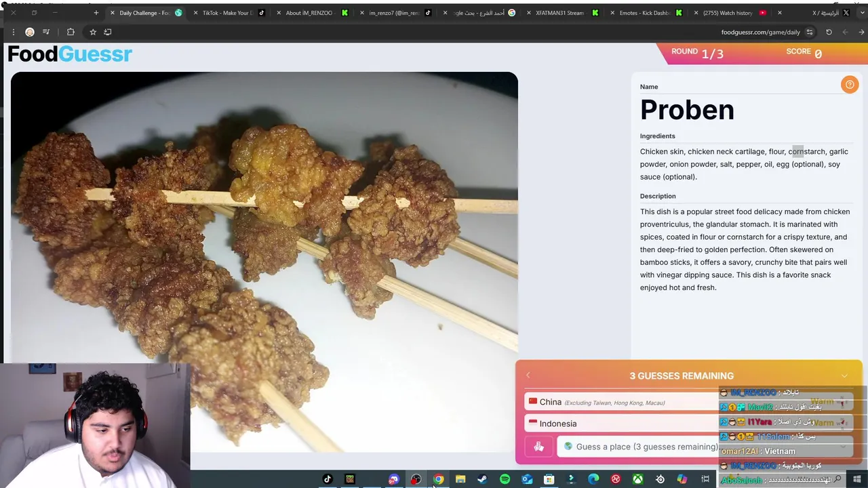Close the TikTok - Make Your Day tab
This screenshot has width=868, height=488.
[195, 13]
